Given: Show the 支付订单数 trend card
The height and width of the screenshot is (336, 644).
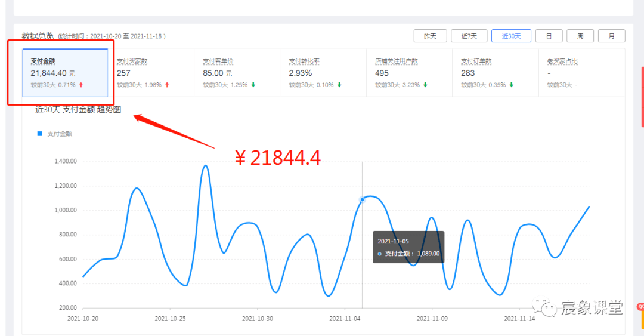Looking at the screenshot, I should point(496,73).
